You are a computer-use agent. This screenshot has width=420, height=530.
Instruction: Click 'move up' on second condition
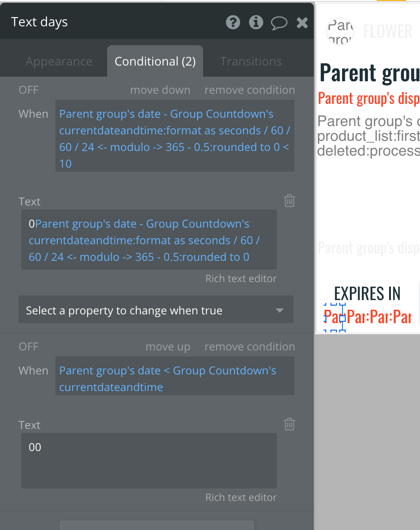click(x=168, y=347)
